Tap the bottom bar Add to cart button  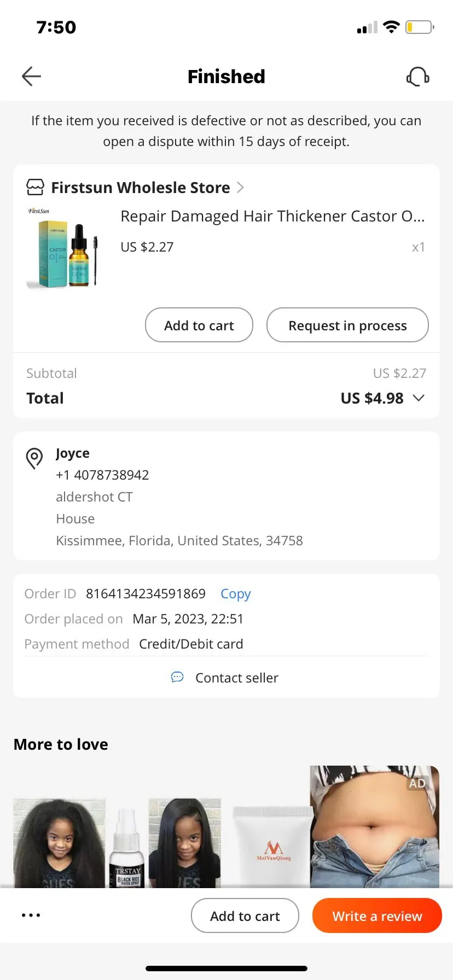pyautogui.click(x=245, y=916)
